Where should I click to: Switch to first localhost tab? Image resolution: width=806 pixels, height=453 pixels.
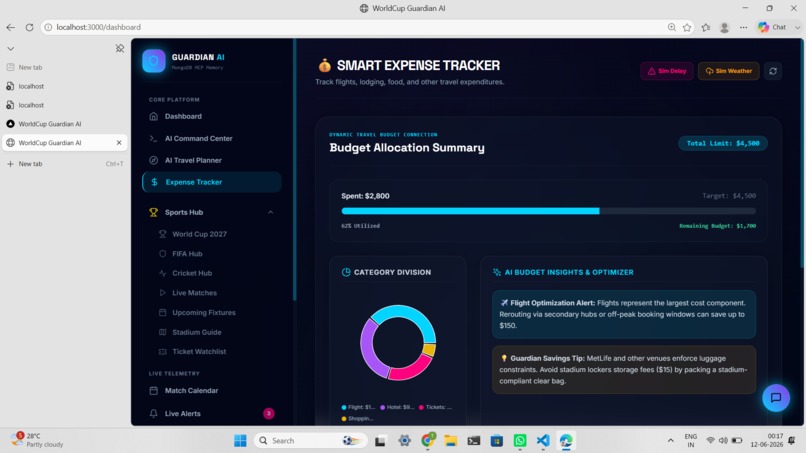click(x=64, y=86)
